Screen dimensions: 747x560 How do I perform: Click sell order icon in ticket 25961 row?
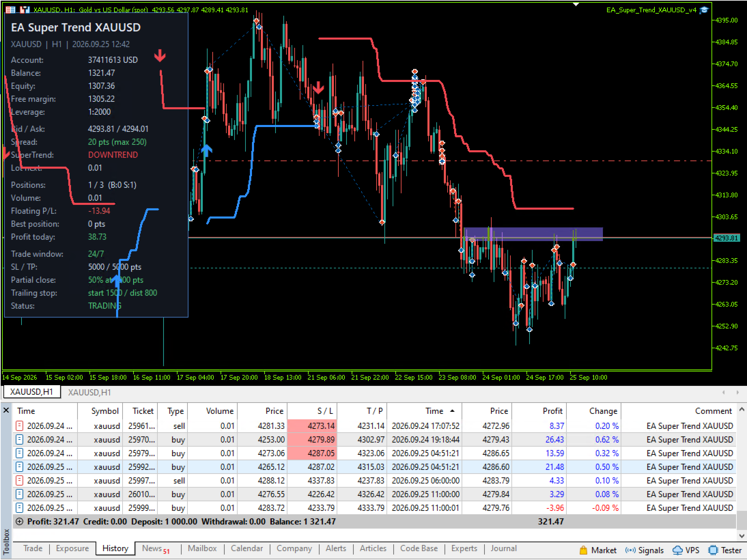[x=20, y=425]
